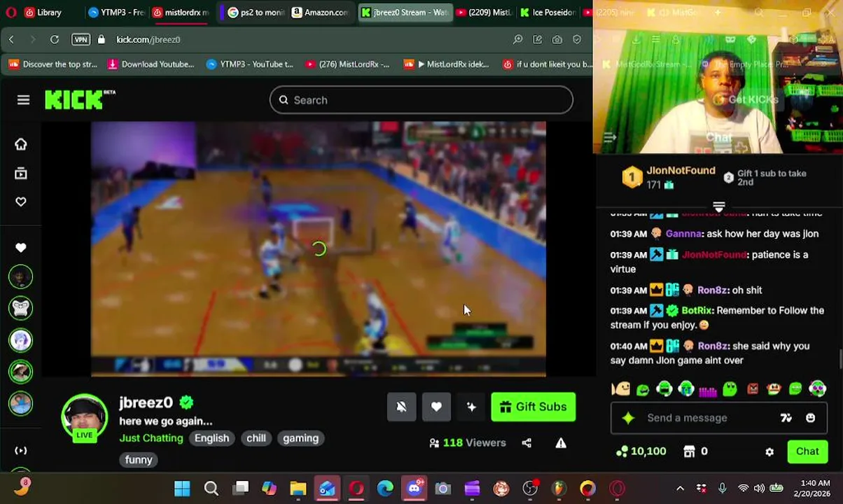
Task: Open channel points 10,100 balance
Action: click(641, 451)
